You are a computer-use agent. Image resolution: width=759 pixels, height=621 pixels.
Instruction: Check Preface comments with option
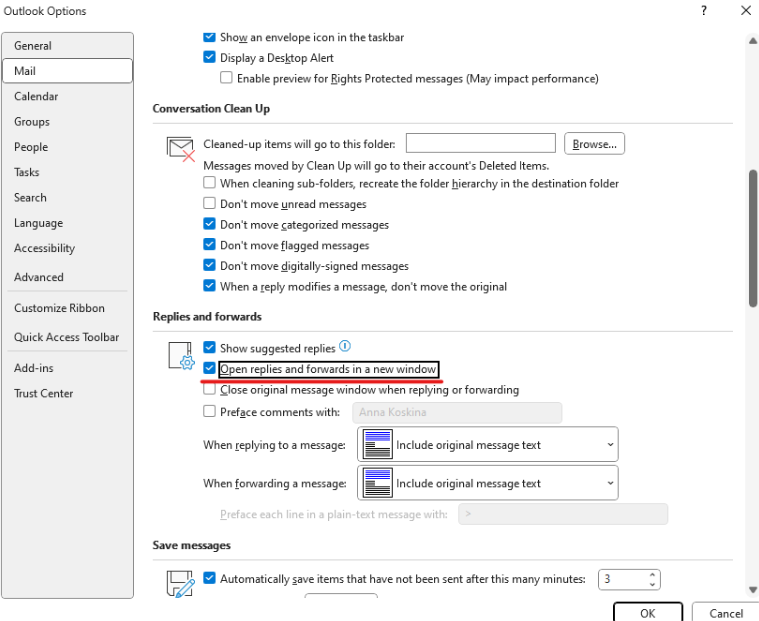click(x=209, y=411)
